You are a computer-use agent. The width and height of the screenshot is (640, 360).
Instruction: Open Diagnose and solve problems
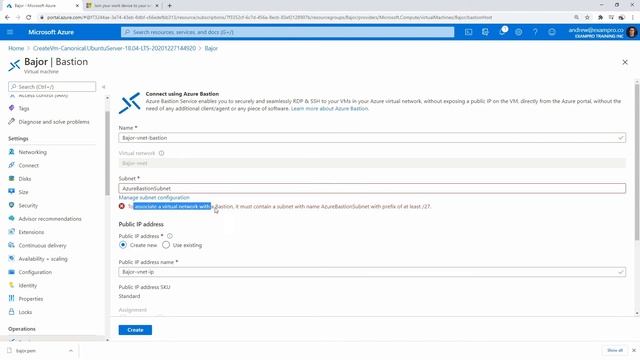pos(53,122)
